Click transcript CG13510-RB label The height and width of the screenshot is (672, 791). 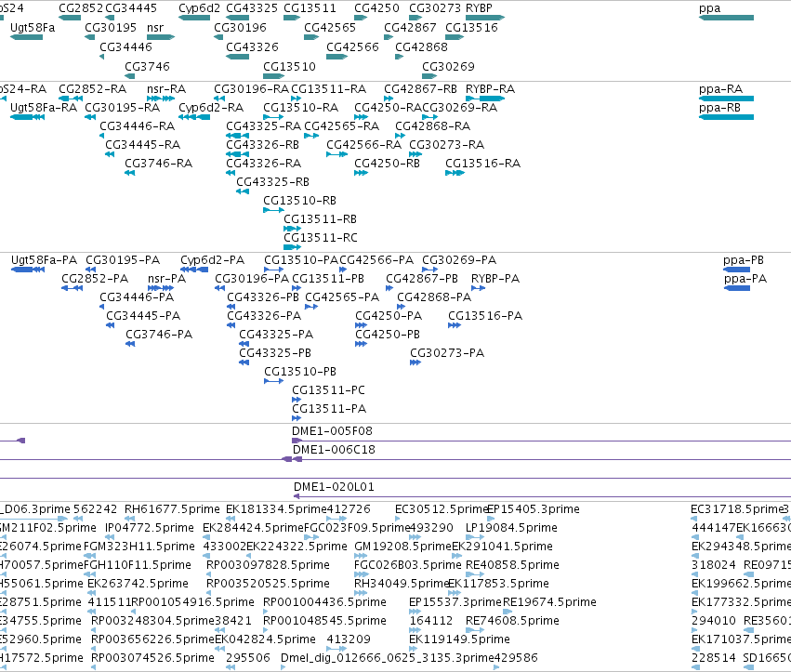pyautogui.click(x=299, y=200)
